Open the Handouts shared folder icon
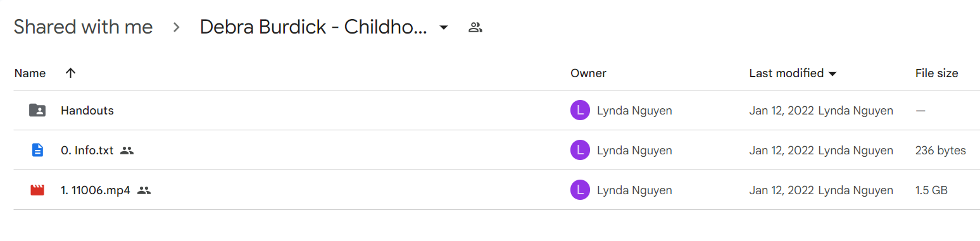The height and width of the screenshot is (241, 980). (37, 111)
